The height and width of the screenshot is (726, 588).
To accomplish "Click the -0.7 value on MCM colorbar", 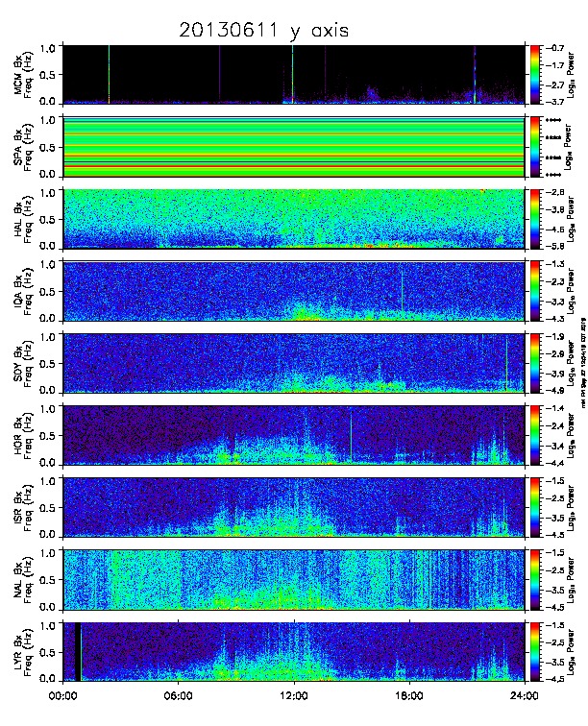I will (554, 48).
